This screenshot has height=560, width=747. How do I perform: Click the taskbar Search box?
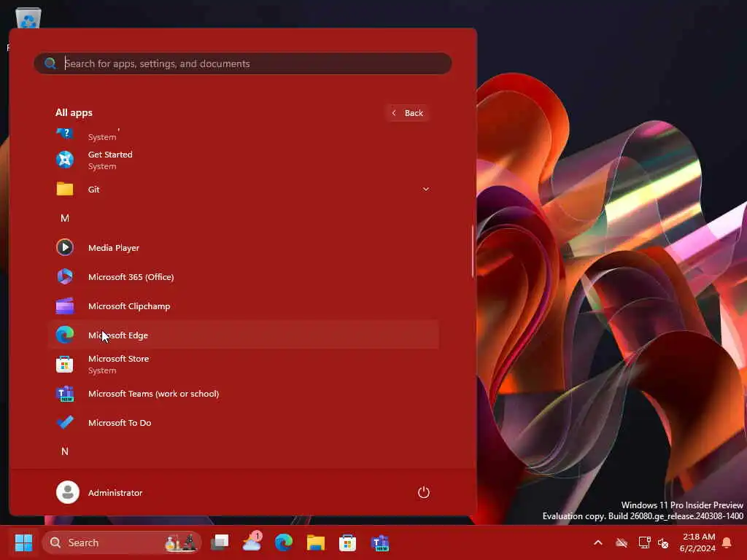pyautogui.click(x=122, y=542)
